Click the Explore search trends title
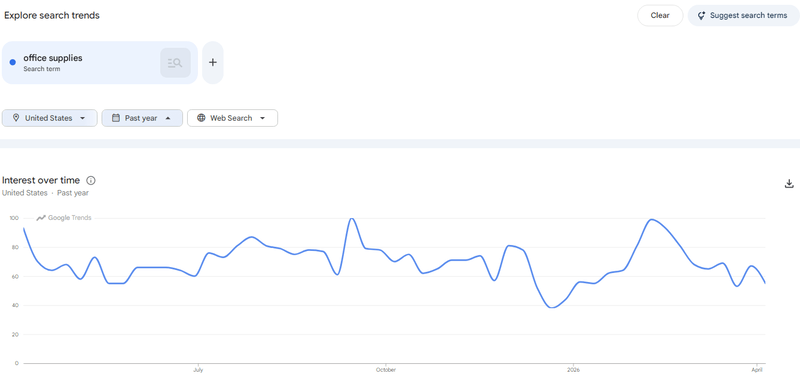This screenshot has width=800, height=383. click(52, 15)
